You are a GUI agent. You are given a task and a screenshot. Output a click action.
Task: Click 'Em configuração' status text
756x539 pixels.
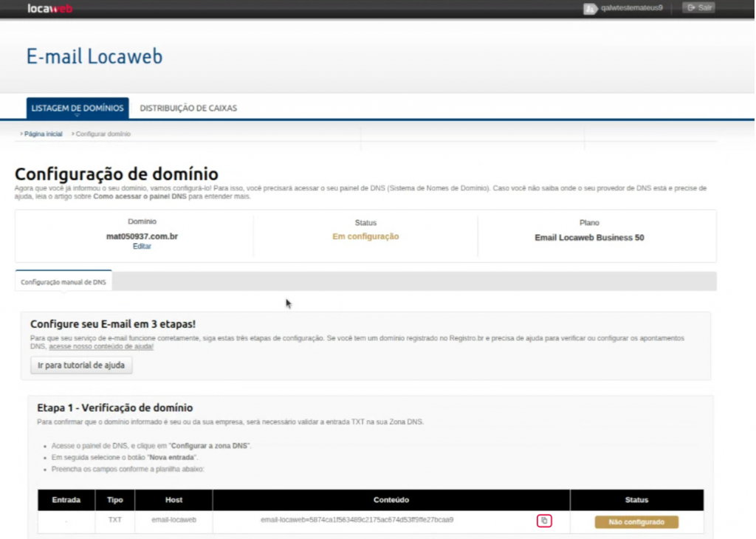[365, 236]
